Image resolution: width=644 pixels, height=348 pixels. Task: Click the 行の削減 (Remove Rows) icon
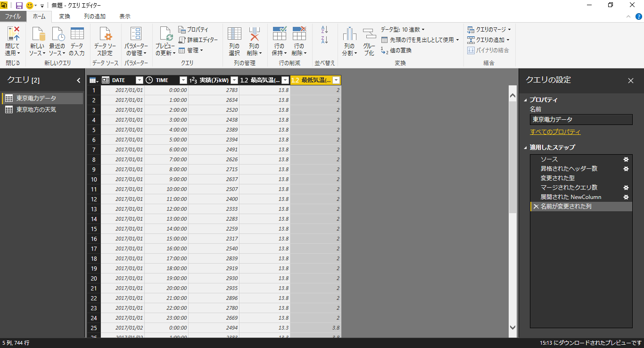tap(299, 34)
